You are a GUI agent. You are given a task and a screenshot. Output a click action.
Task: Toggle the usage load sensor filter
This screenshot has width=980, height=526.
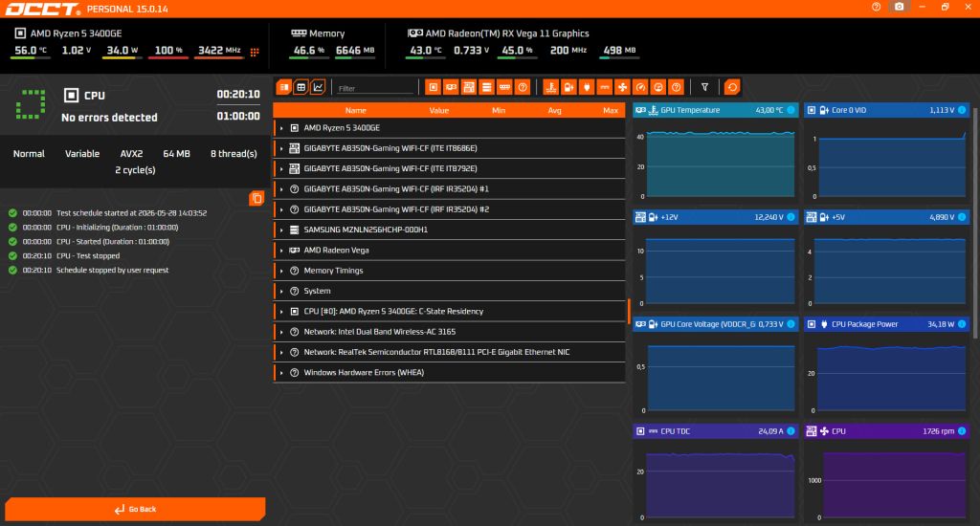point(658,87)
